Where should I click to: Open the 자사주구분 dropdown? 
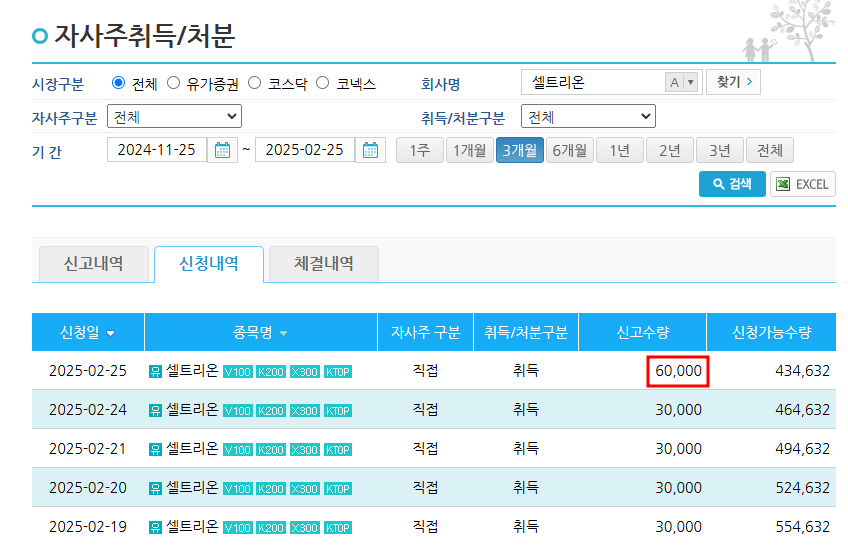coord(174,117)
